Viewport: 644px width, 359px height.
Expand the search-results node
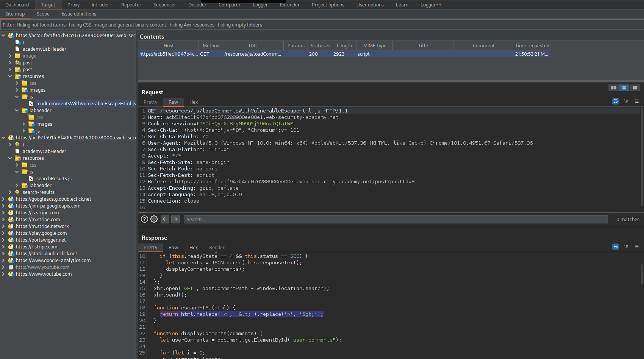(10, 192)
